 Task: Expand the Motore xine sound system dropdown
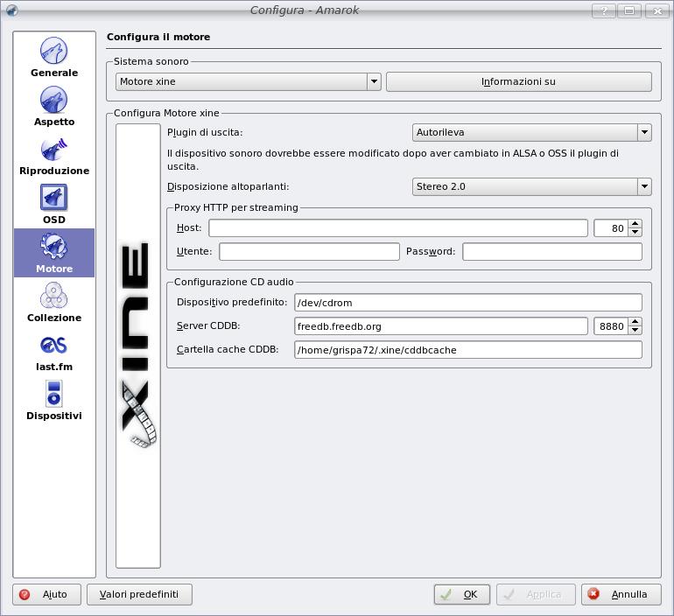374,82
